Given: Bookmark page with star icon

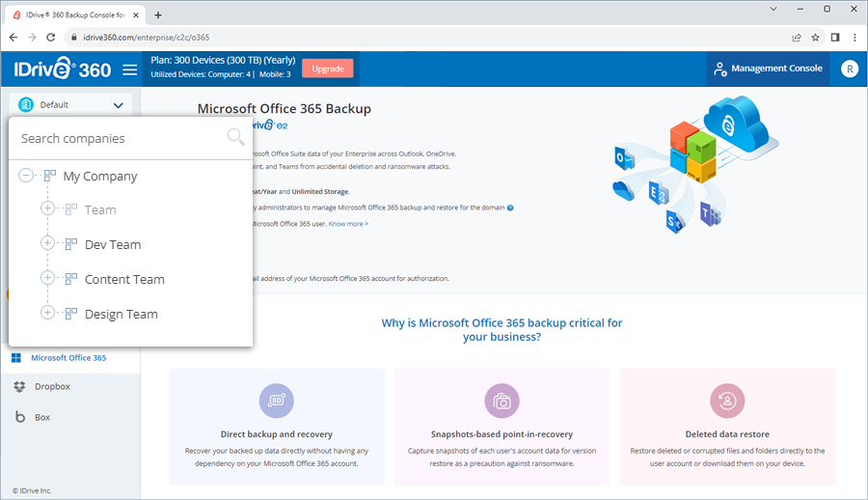Looking at the screenshot, I should [816, 38].
